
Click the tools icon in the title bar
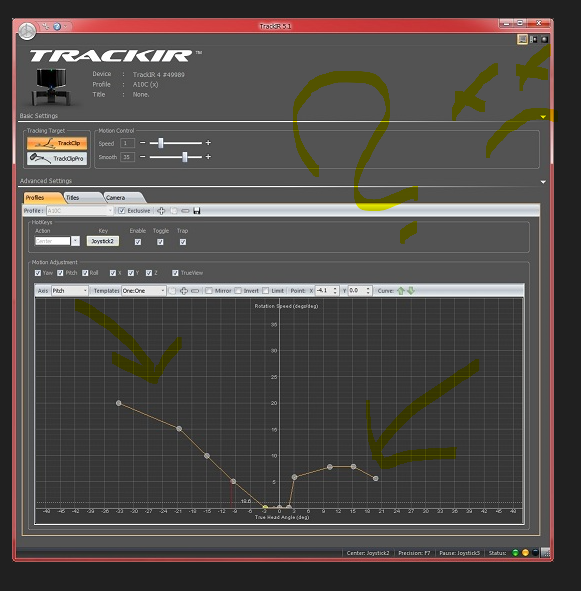tap(46, 26)
